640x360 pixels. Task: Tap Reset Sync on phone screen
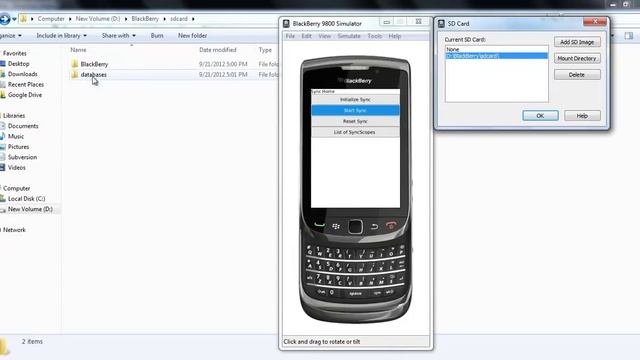(x=355, y=121)
